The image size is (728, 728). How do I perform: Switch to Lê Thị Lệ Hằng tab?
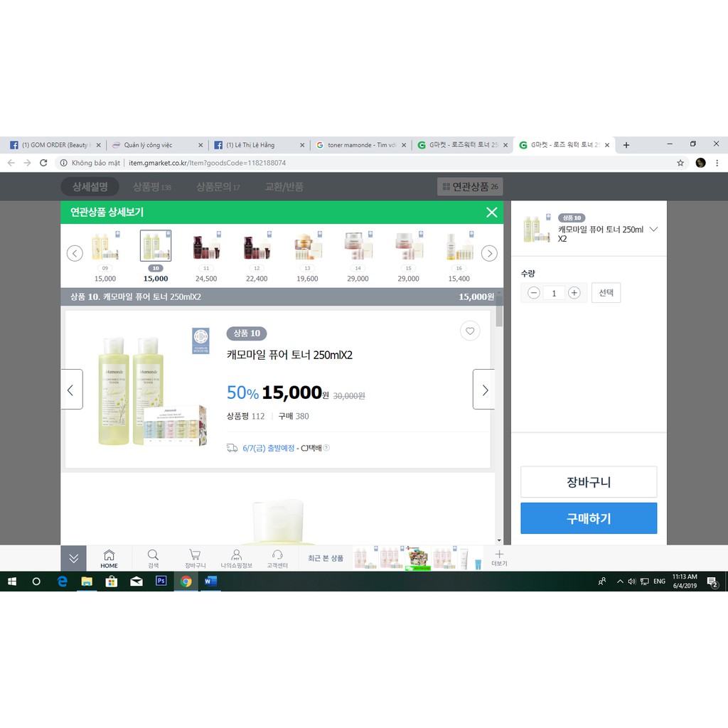259,145
